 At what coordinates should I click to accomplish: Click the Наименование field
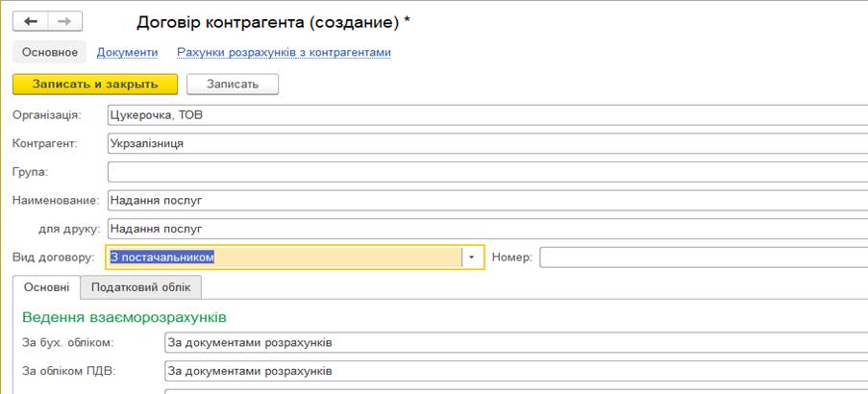click(487, 200)
